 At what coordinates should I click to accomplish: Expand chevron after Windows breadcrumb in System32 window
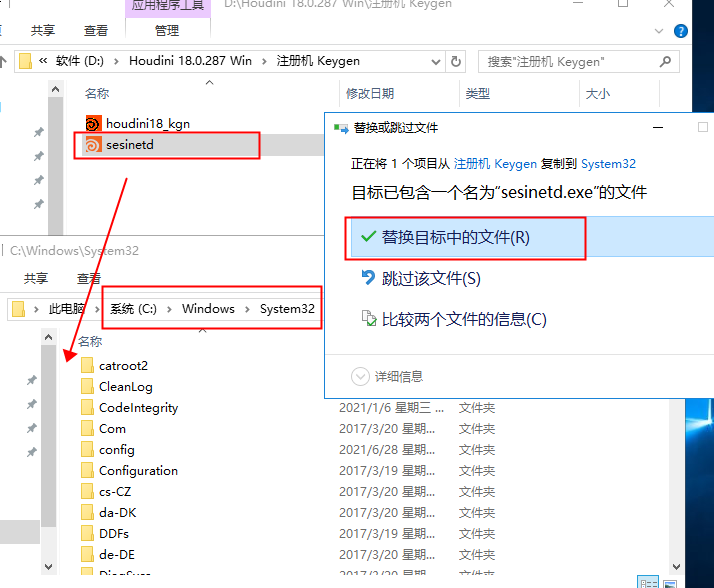click(247, 309)
